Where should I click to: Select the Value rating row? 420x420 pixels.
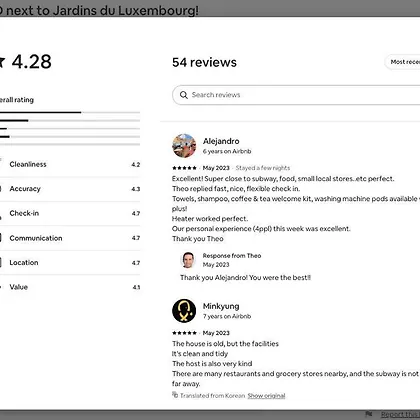[x=70, y=287]
